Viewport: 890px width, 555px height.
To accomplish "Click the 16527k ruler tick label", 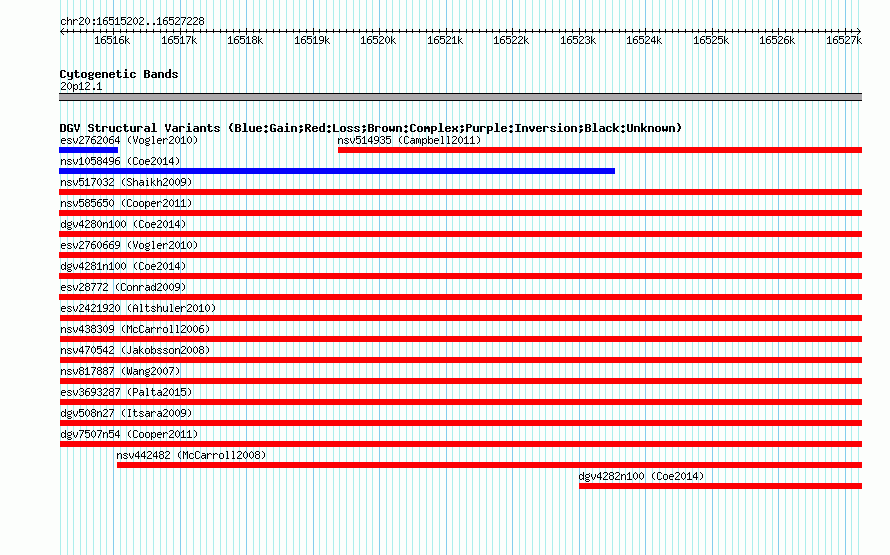I will click(x=844, y=40).
